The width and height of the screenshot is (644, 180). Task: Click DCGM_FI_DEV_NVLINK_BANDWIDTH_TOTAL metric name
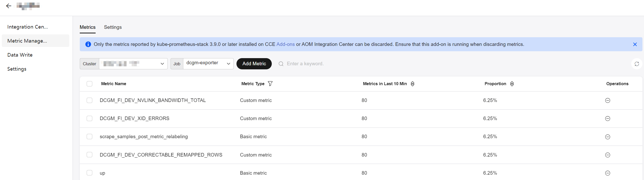[x=153, y=100]
